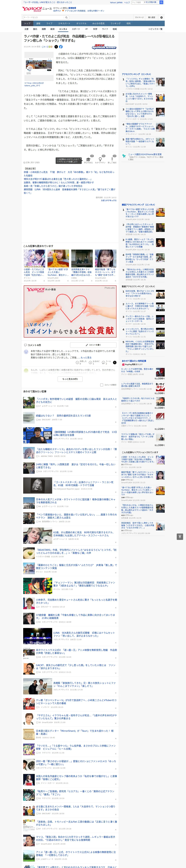This screenshot has height=868, width=186.
Task: Open article 「ハリポタ」制作現場でいじめ疑惑
Action: 77,400
